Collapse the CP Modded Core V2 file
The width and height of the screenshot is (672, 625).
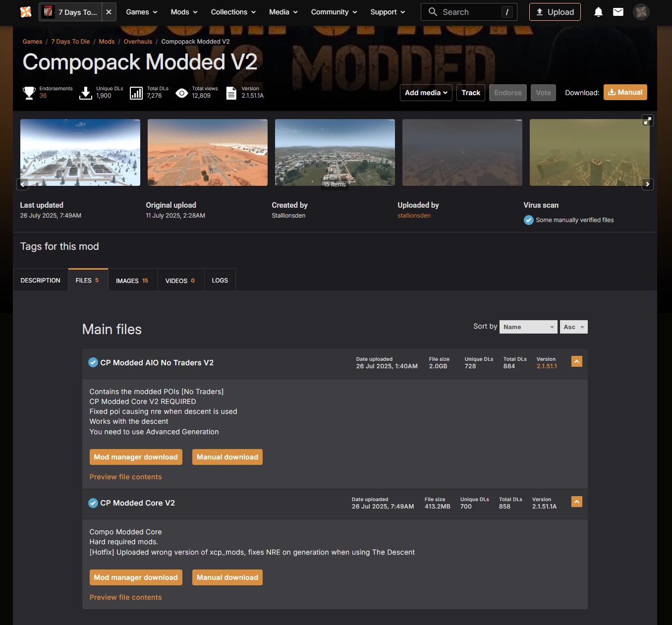pos(577,502)
